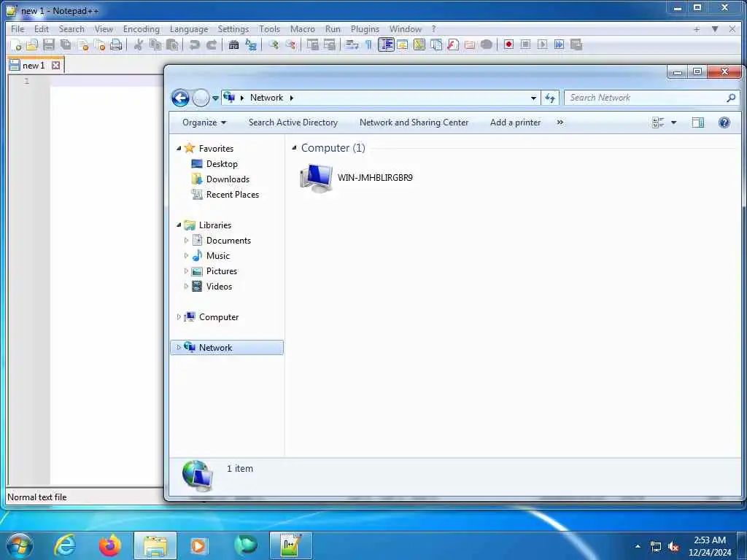
Task: Open the Encoding menu
Action: [141, 29]
